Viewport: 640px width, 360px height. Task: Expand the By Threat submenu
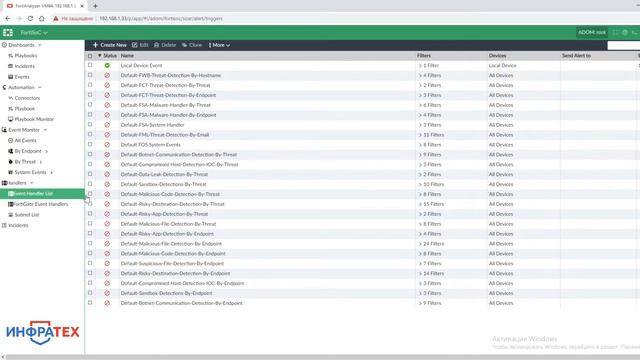point(41,162)
